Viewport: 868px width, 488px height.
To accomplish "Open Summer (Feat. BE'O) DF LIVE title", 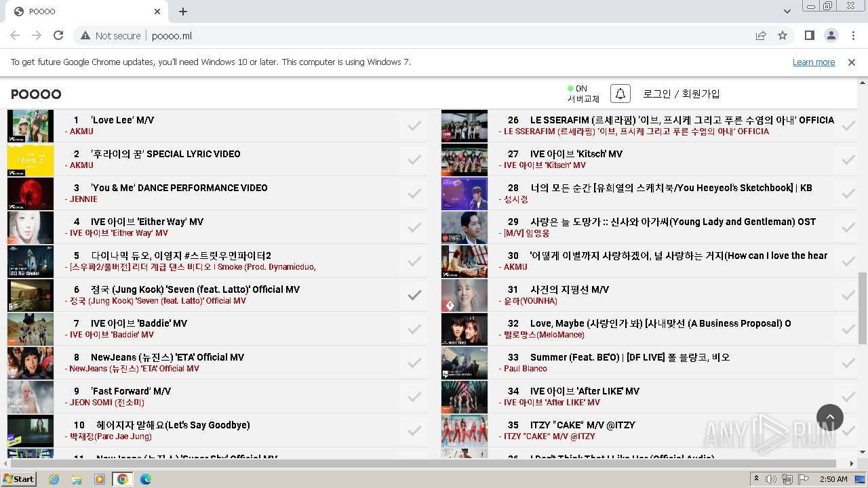I will pyautogui.click(x=630, y=357).
